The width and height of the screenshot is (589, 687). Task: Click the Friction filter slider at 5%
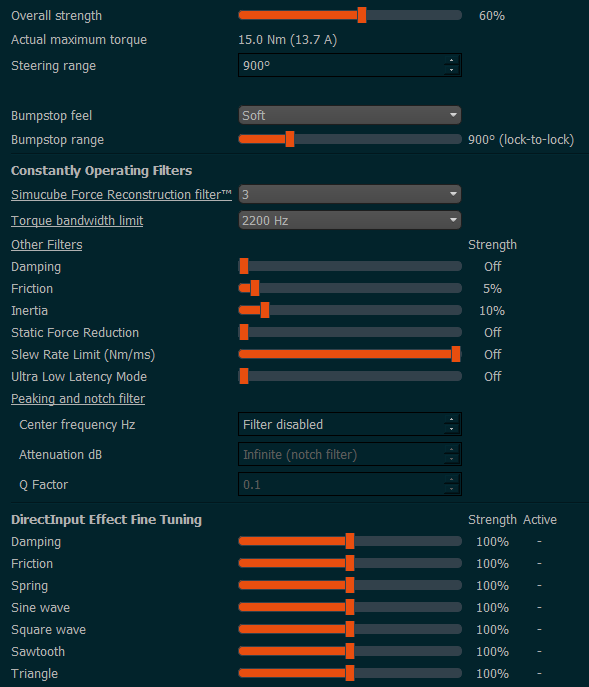[255, 288]
